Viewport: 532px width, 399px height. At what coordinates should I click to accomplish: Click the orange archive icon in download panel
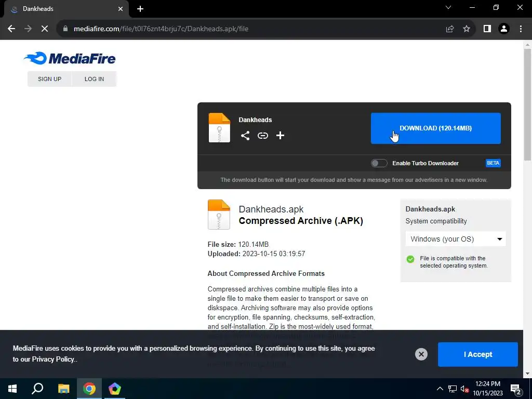pyautogui.click(x=219, y=128)
